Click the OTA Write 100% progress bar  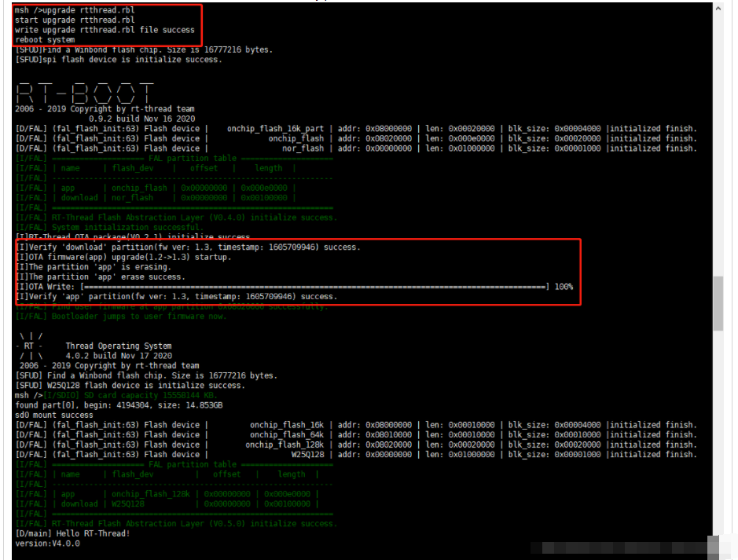[294, 287]
